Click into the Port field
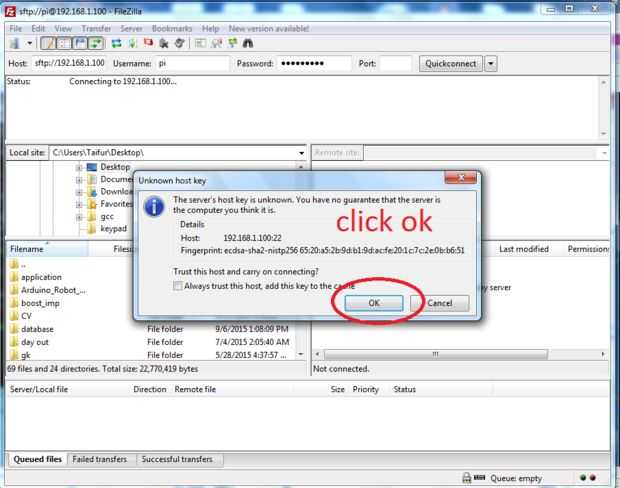 395,63
